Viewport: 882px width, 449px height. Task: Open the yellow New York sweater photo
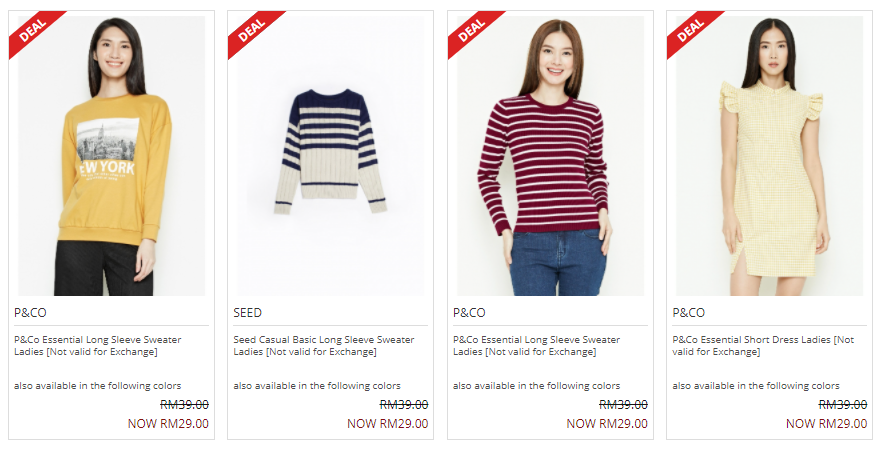coord(111,156)
